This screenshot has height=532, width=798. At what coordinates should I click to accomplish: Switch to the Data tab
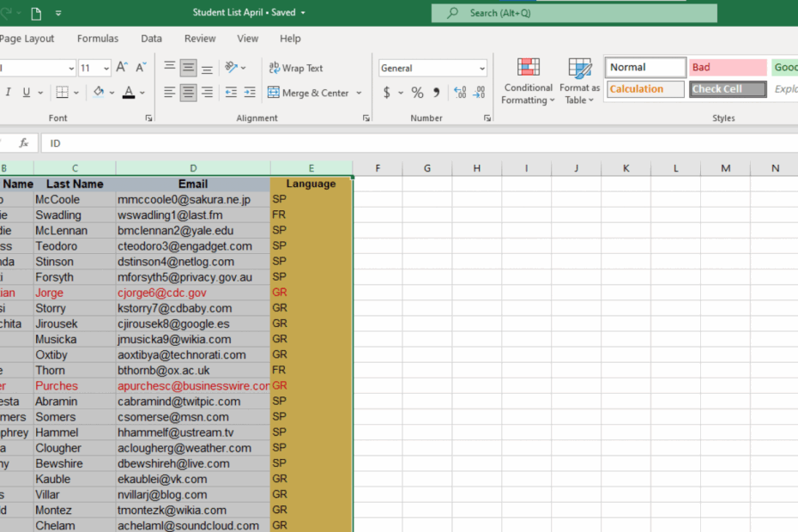[x=151, y=39]
